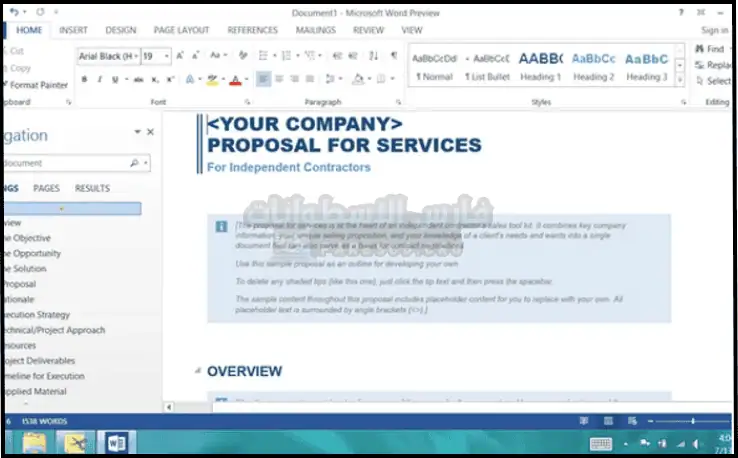Toggle bold formatting in the Font group
The width and height of the screenshot is (738, 458).
tap(85, 79)
